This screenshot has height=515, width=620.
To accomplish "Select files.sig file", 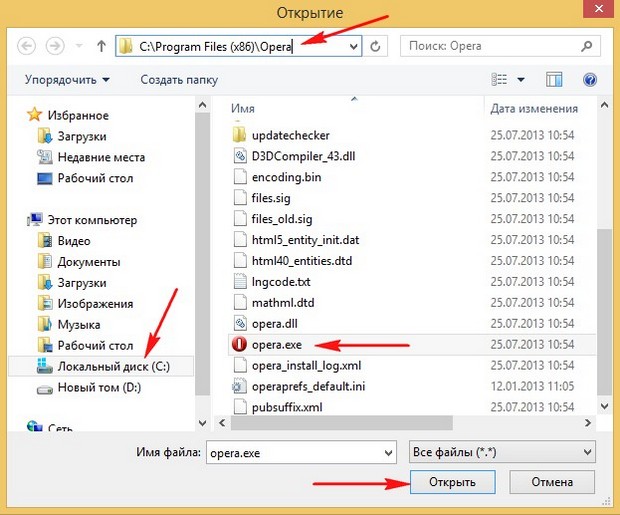I will 271,198.
